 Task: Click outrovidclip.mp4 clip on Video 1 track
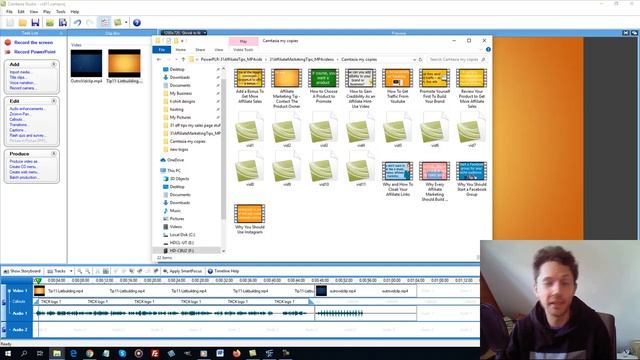pyautogui.click(x=366, y=291)
